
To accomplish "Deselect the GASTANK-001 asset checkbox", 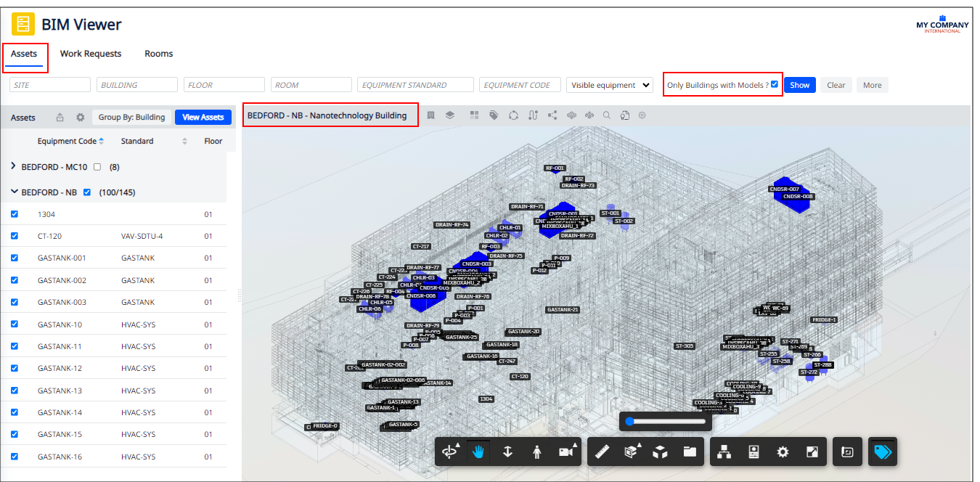I will (14, 258).
